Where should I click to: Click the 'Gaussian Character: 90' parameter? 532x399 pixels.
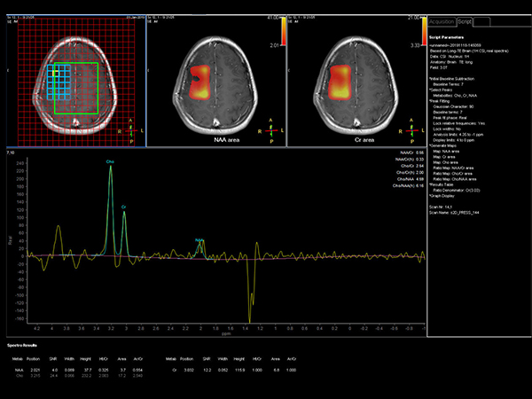coord(453,106)
